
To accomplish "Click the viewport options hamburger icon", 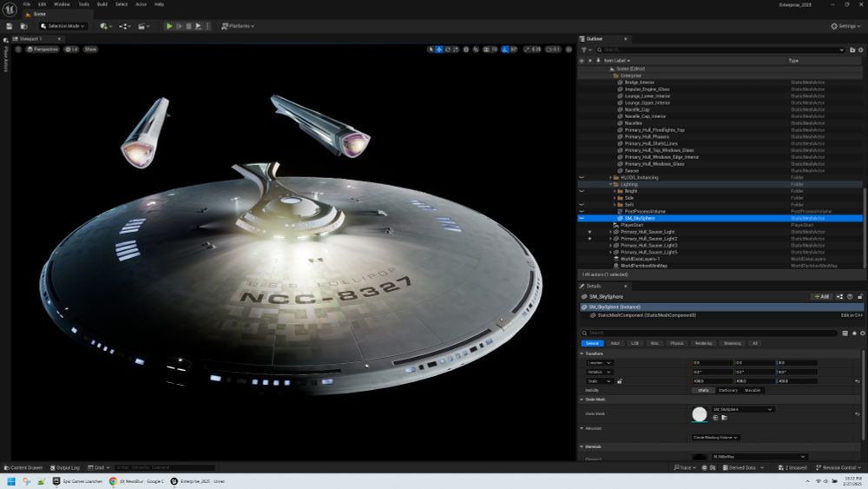I will [x=17, y=50].
